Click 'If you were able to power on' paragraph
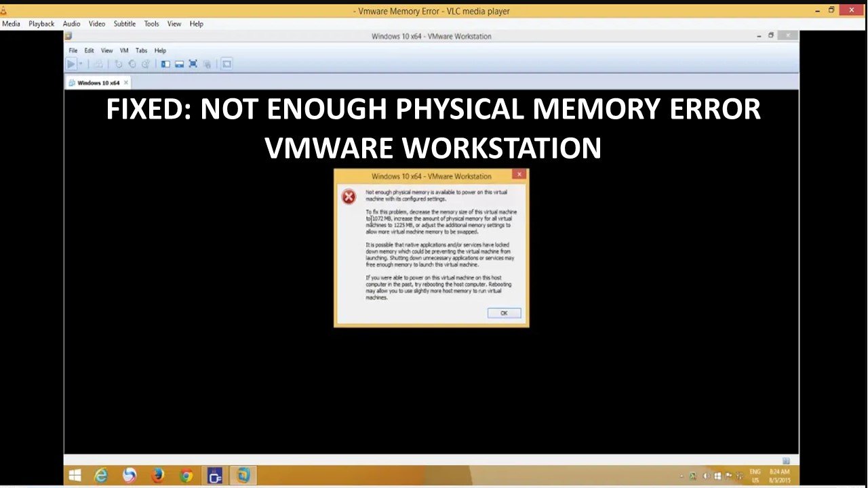Screen dimensions: 868x488 [x=439, y=287]
